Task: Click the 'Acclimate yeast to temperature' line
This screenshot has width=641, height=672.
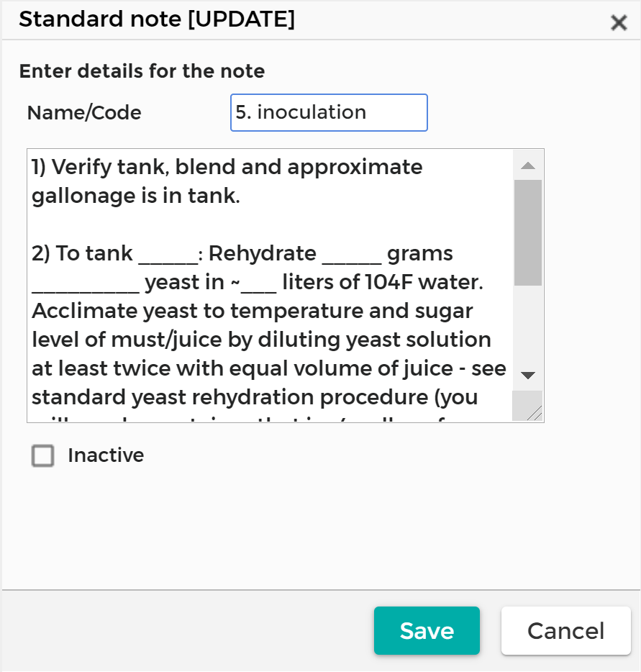Action: coord(252,312)
